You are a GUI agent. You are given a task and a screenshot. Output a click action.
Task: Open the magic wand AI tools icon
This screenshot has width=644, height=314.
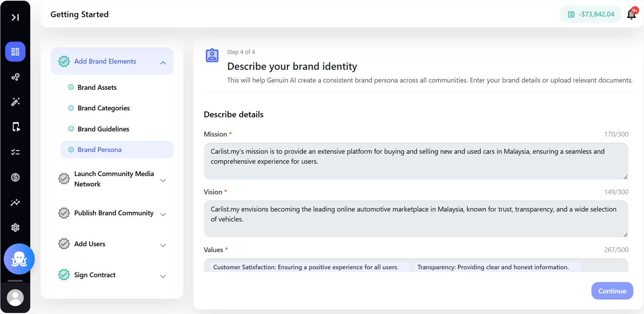(15, 102)
